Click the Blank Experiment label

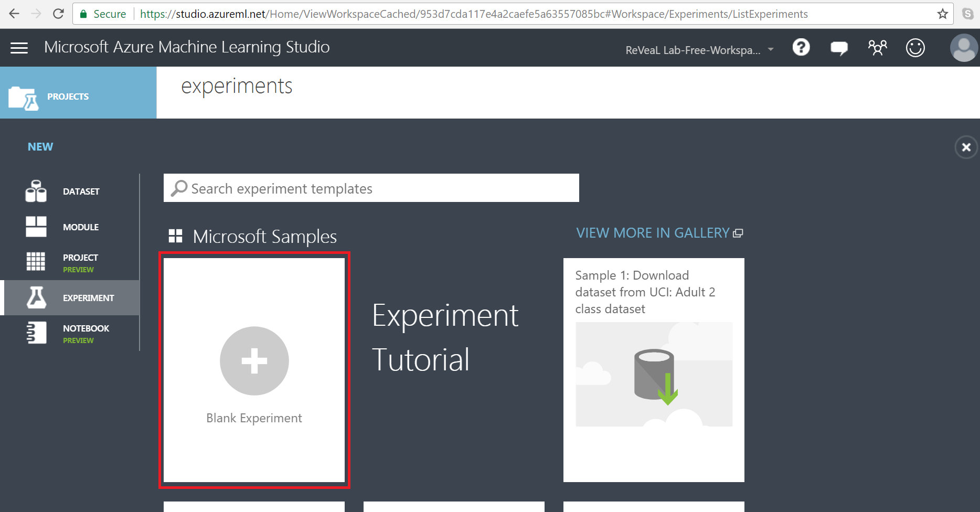[x=254, y=418]
